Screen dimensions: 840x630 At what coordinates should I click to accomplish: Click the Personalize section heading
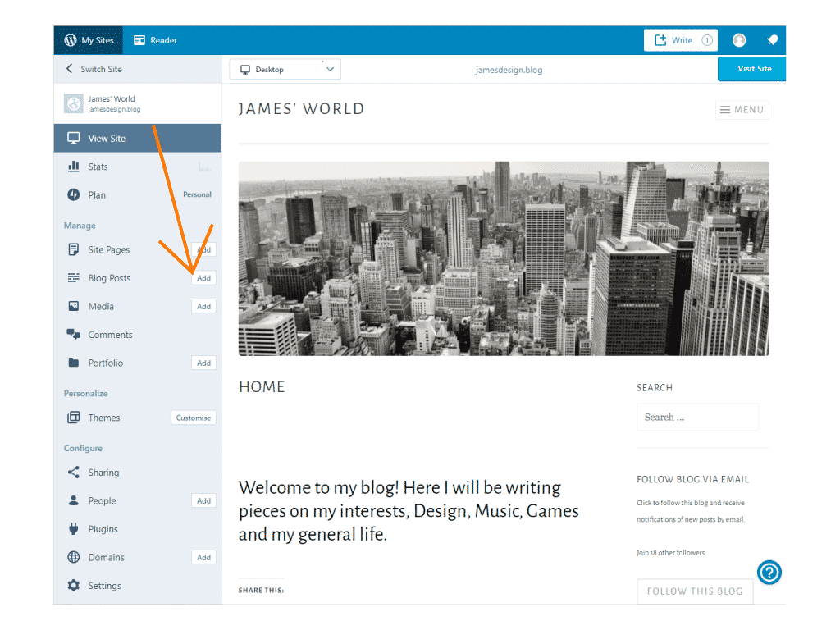(x=85, y=393)
